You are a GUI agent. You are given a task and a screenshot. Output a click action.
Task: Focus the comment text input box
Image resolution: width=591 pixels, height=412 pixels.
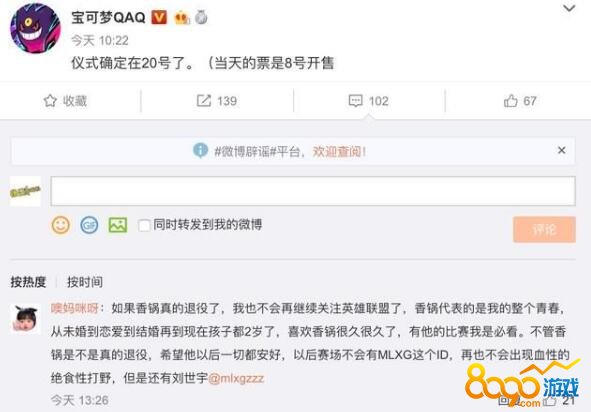click(x=313, y=191)
